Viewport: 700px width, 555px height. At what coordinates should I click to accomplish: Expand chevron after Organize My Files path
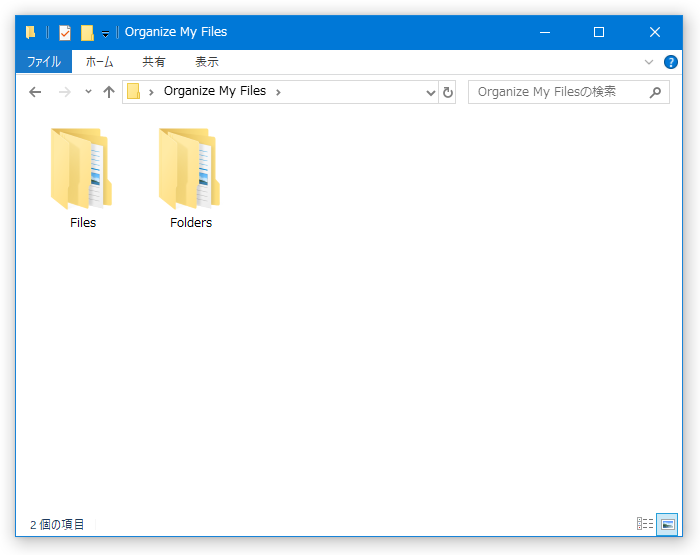tap(278, 92)
